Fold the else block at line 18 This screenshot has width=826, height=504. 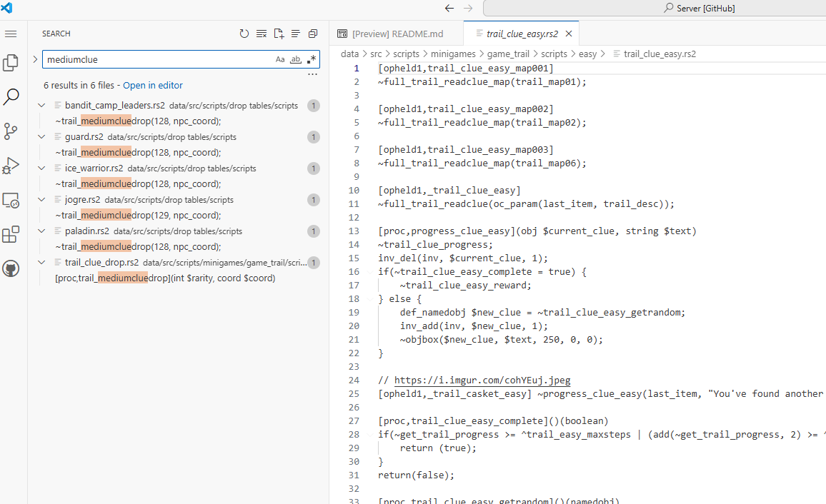370,299
